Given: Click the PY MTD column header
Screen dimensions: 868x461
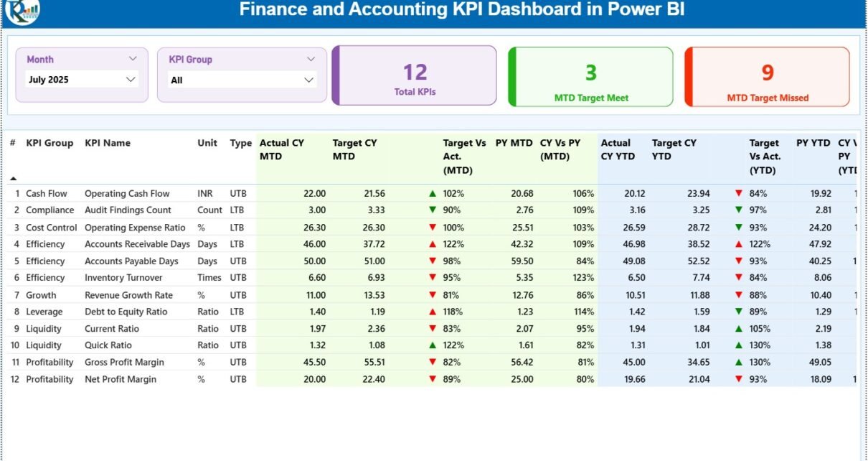Looking at the screenshot, I should click(x=514, y=143).
